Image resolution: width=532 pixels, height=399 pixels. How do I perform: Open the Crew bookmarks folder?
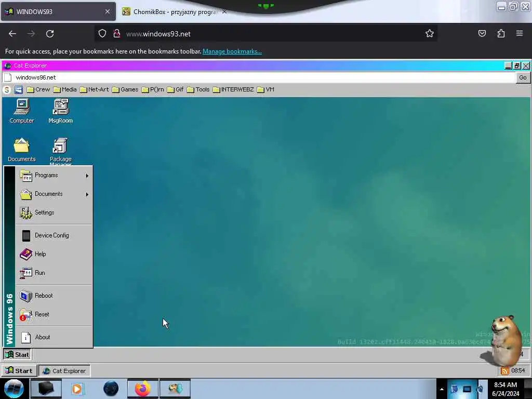point(38,89)
